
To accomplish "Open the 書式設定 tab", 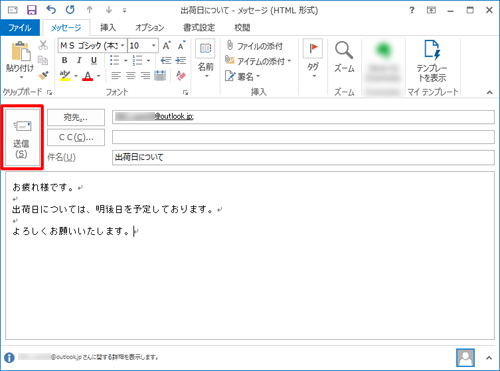I will point(199,28).
